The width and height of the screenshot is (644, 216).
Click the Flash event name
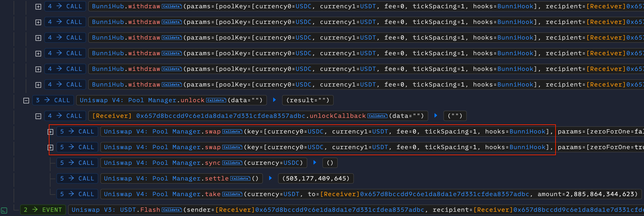click(150, 210)
